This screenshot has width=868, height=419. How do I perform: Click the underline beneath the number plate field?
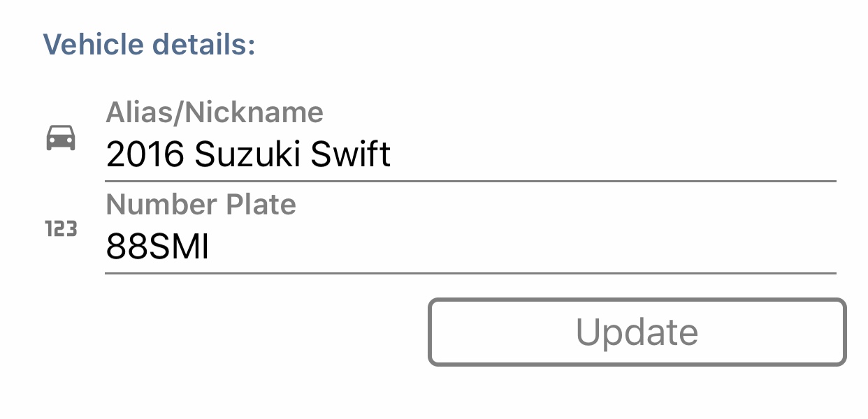(470, 273)
